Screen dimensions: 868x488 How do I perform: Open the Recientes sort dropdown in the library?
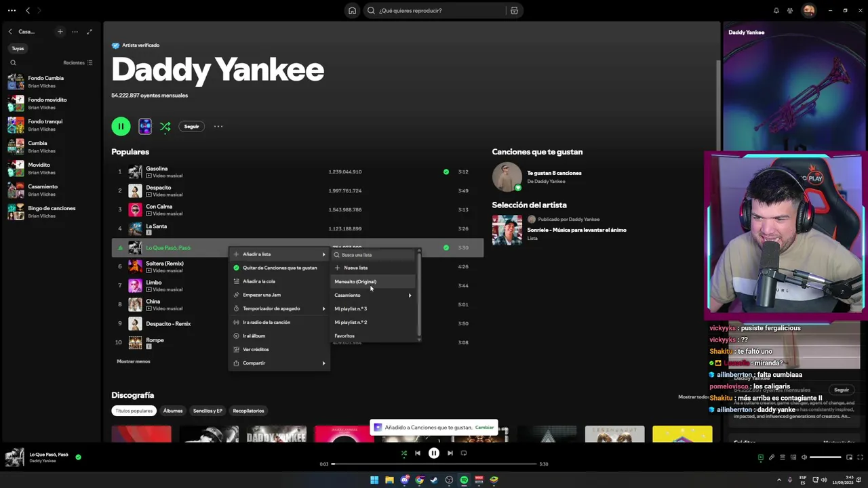click(78, 62)
